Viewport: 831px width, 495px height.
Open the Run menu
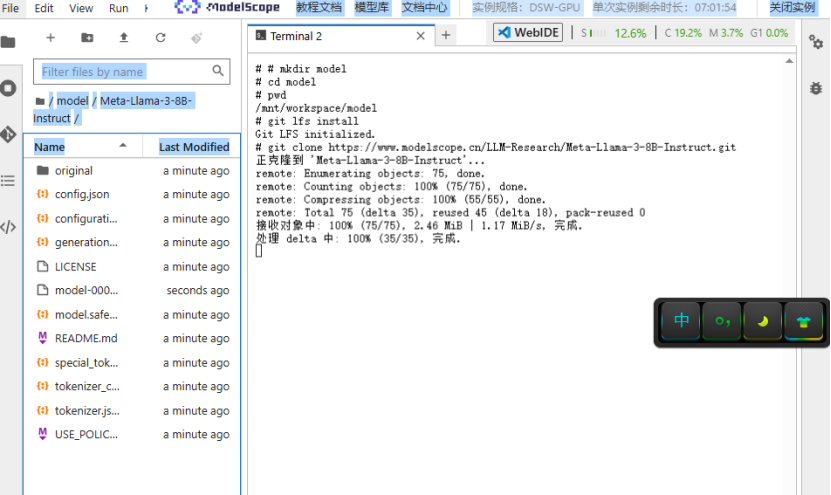pos(119,8)
